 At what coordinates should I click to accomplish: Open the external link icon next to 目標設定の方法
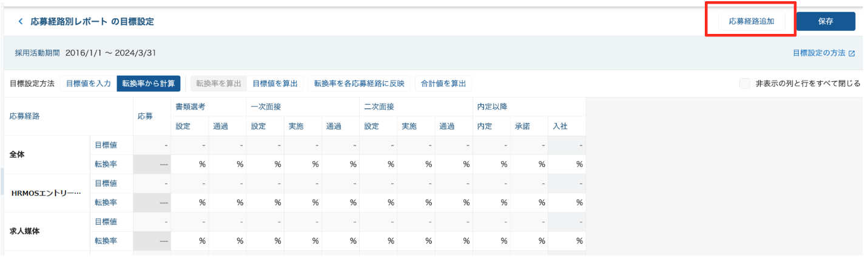click(x=852, y=53)
